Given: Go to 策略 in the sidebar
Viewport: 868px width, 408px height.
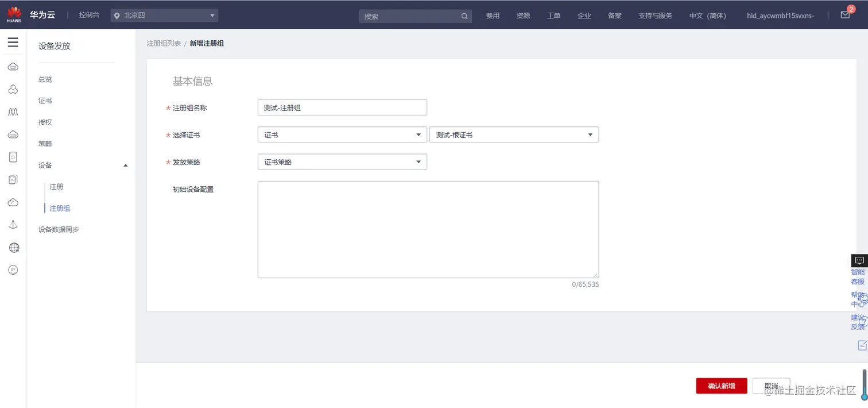Looking at the screenshot, I should [45, 144].
